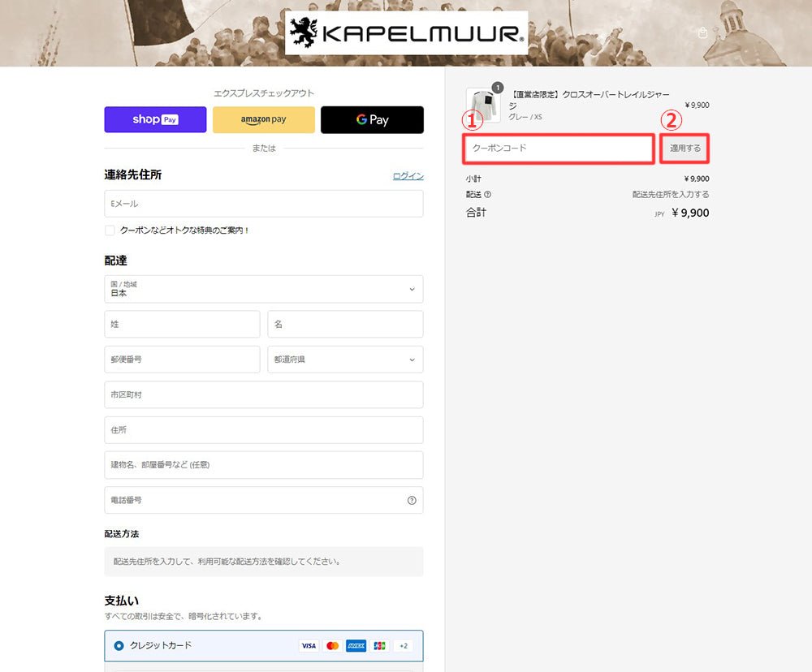Focus the クーポンコード input field
The height and width of the screenshot is (672, 812).
(559, 149)
